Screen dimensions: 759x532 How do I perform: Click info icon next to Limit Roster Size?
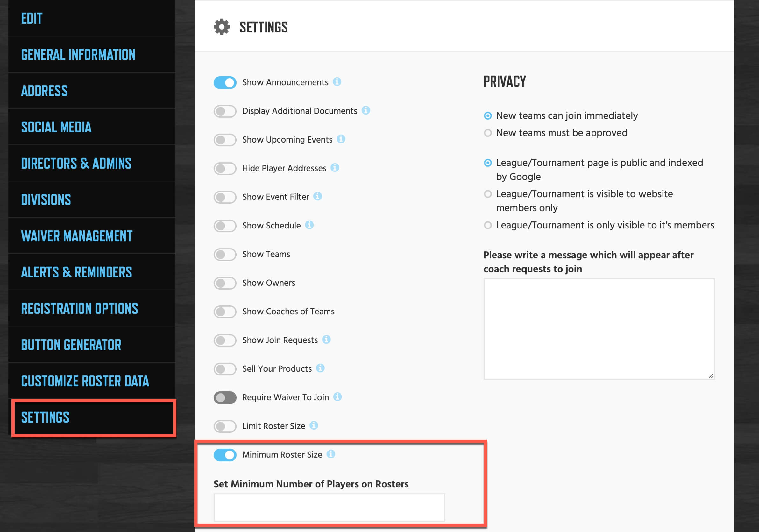313,425
